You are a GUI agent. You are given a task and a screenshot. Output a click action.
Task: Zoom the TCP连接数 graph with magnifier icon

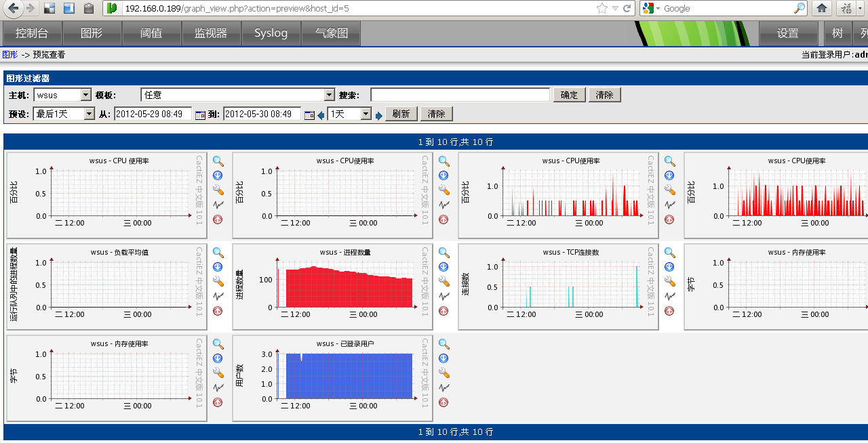click(x=669, y=253)
